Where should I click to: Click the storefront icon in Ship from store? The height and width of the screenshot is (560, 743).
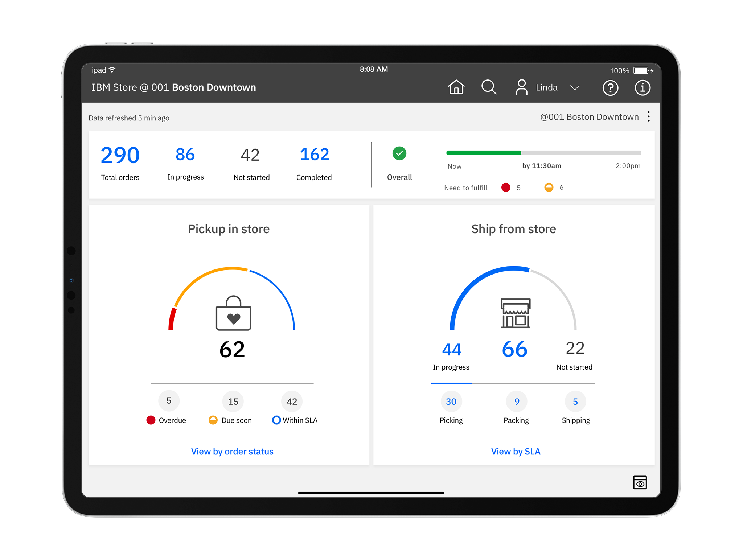(516, 313)
